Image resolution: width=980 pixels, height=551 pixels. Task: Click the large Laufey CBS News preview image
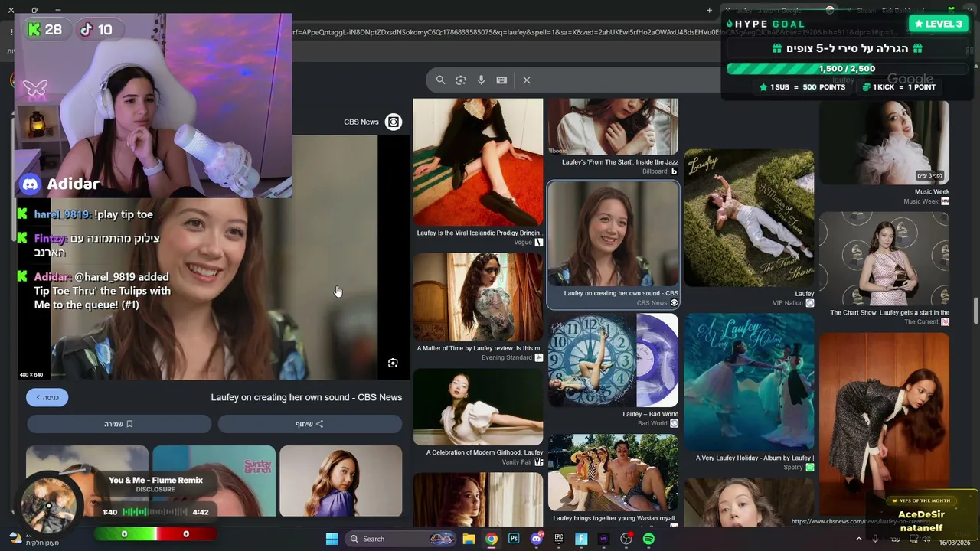click(214, 257)
